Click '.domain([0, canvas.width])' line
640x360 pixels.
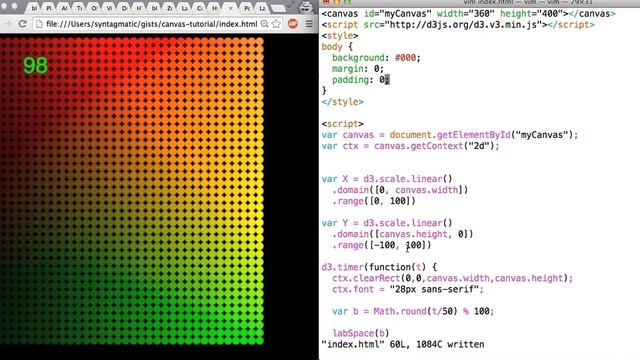pyautogui.click(x=400, y=190)
